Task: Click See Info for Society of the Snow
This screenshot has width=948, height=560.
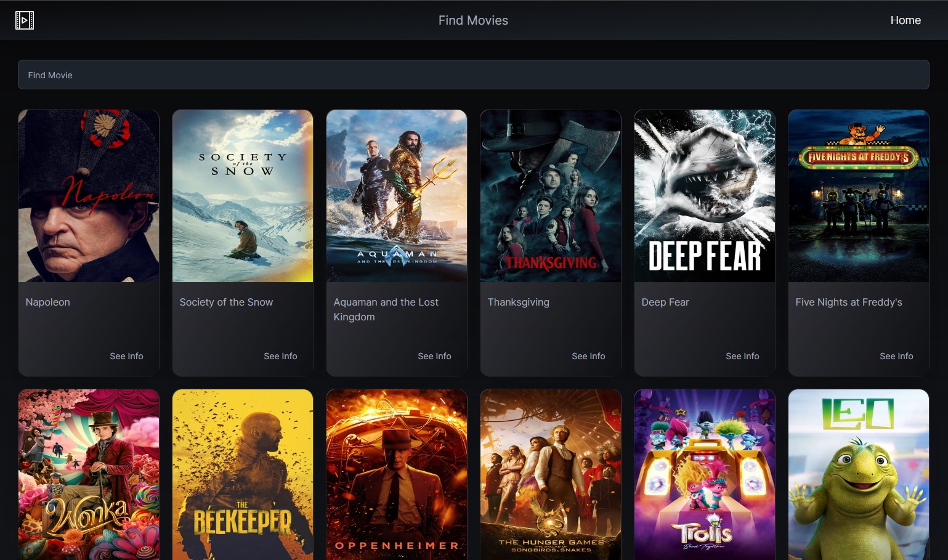Action: (280, 356)
